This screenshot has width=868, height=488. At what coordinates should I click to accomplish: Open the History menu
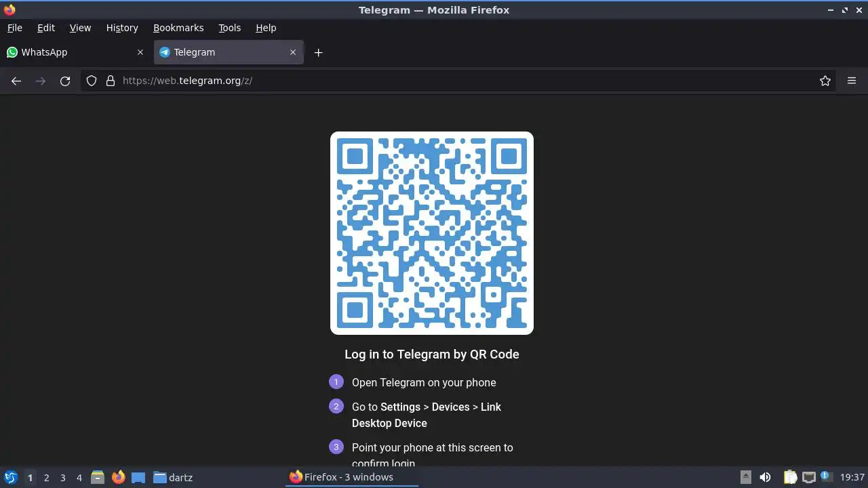pos(122,28)
